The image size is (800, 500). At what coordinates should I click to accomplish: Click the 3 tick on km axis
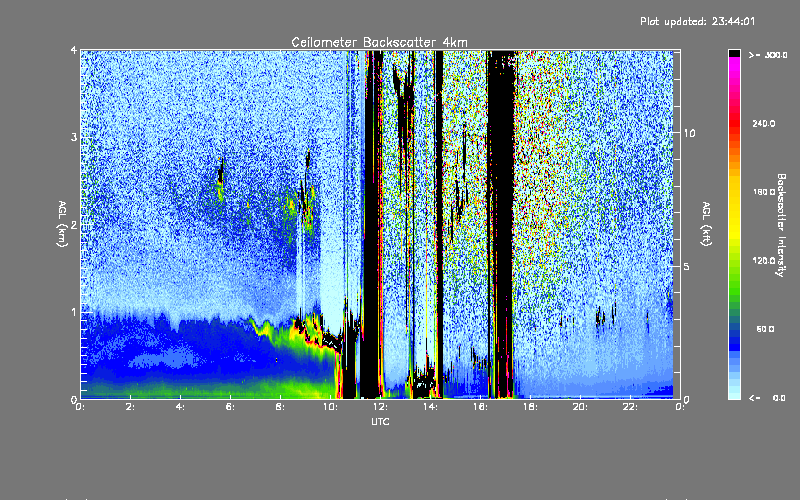pyautogui.click(x=74, y=137)
